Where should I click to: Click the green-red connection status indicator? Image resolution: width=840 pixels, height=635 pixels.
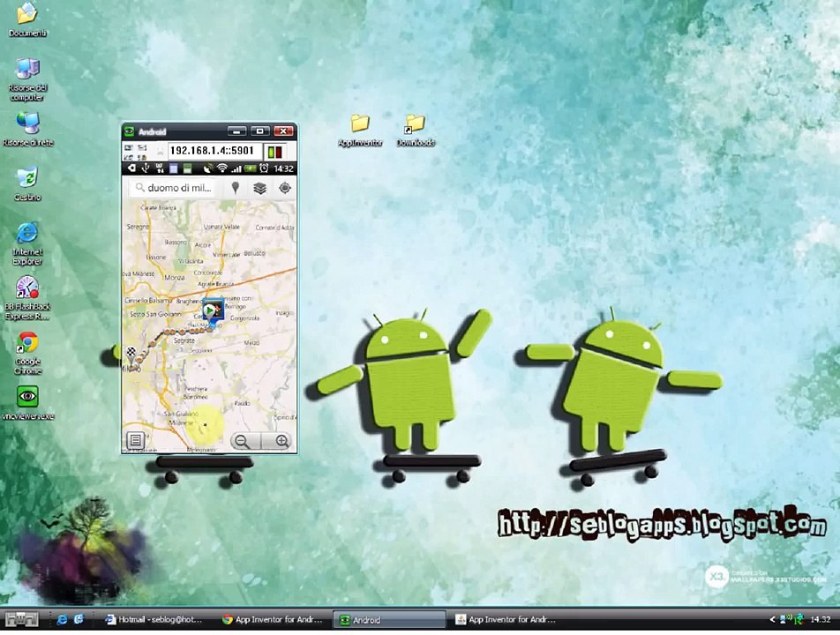(x=274, y=152)
